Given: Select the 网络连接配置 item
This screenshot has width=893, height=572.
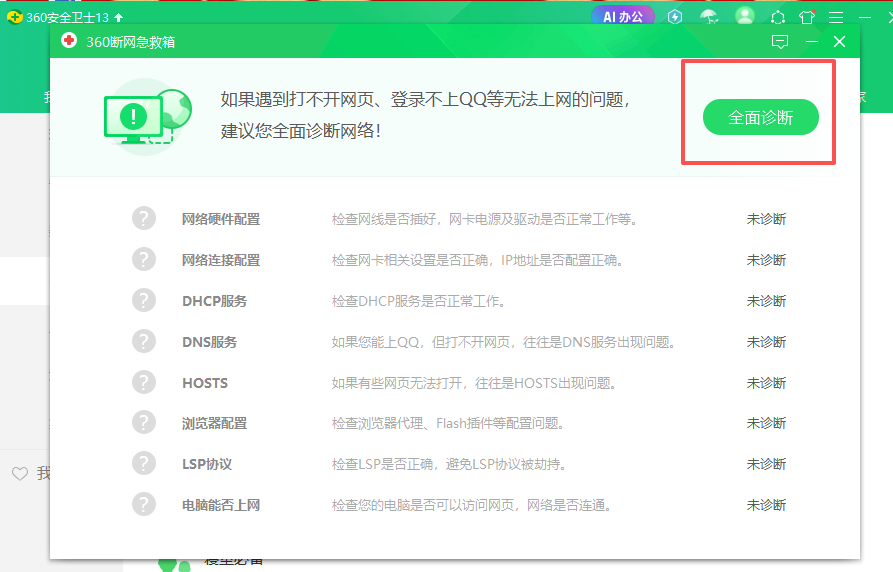Looking at the screenshot, I should click(x=221, y=260).
